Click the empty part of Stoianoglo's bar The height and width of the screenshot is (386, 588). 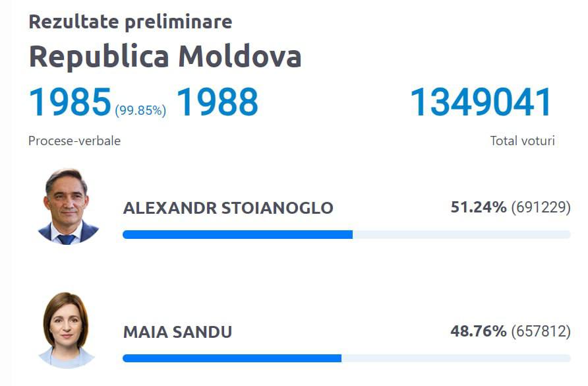[x=461, y=234]
